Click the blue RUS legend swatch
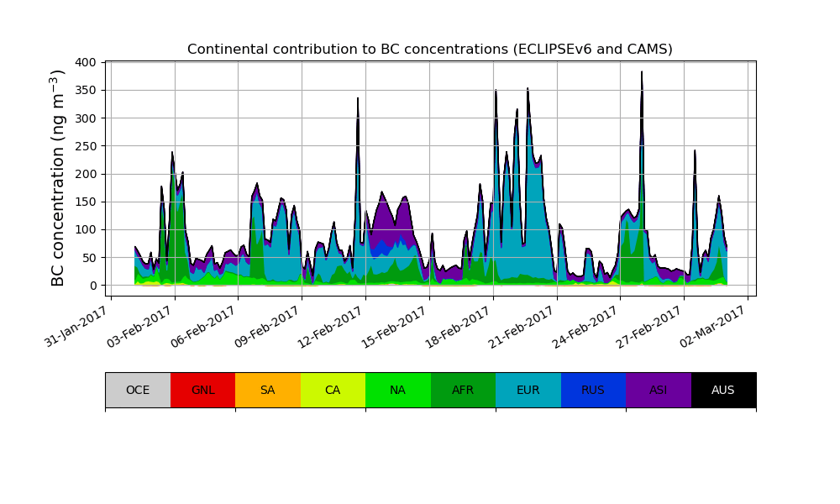 pos(593,390)
